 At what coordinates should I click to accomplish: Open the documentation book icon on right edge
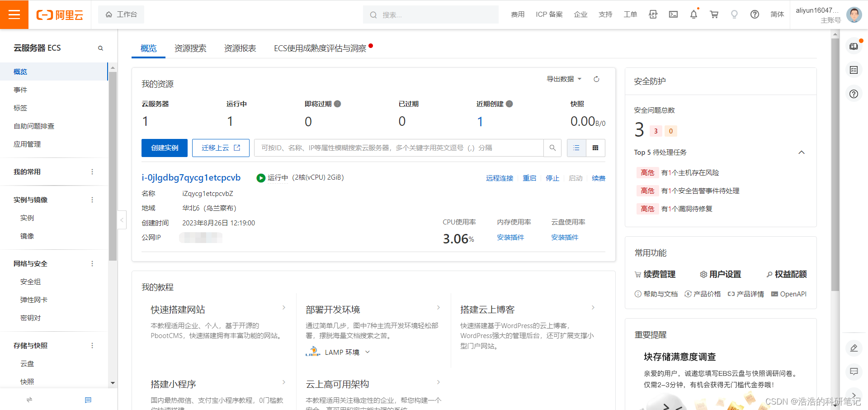point(854,46)
